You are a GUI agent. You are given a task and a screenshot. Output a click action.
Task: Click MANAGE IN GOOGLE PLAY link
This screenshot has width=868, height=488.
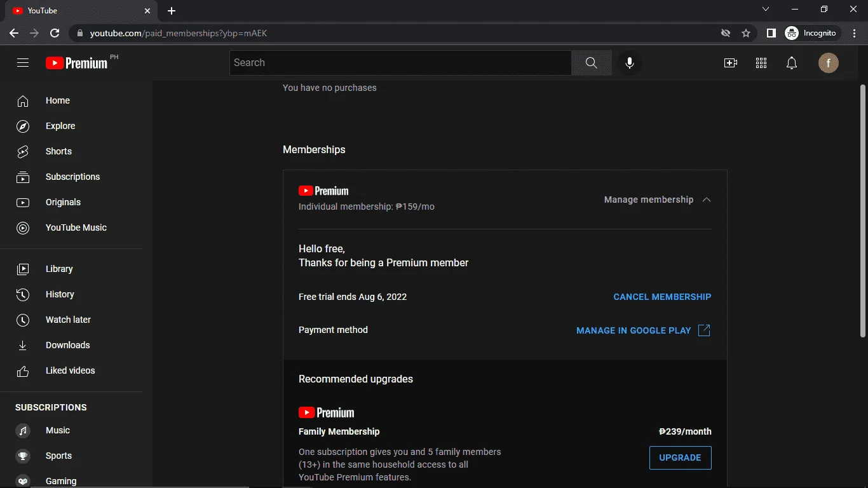(x=643, y=330)
